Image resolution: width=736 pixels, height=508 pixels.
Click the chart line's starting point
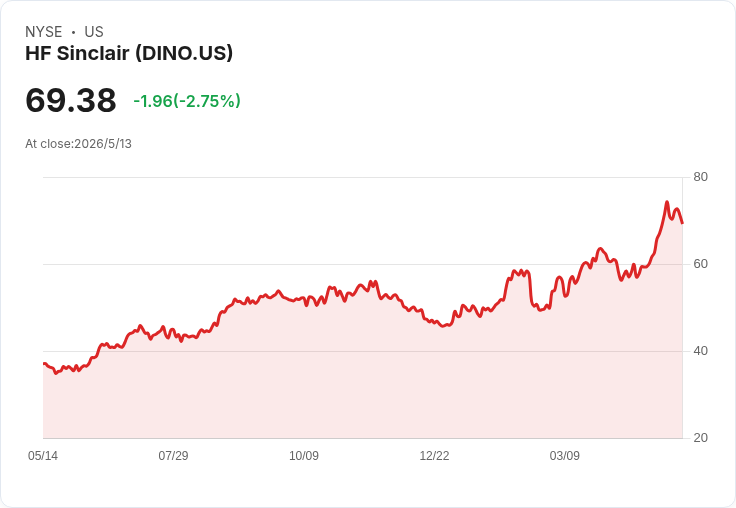coord(44,363)
